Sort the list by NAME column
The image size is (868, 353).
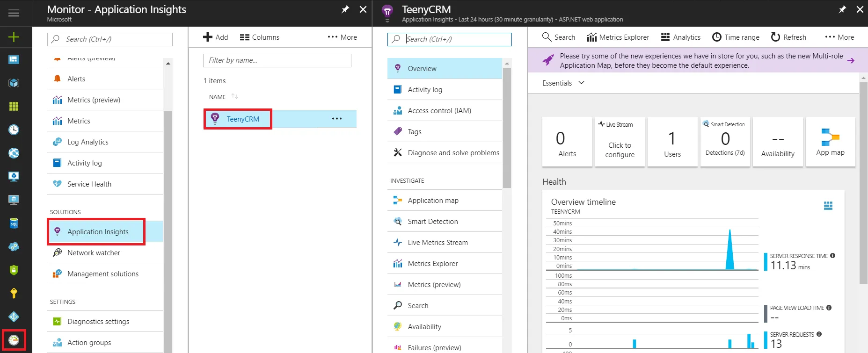coord(218,97)
